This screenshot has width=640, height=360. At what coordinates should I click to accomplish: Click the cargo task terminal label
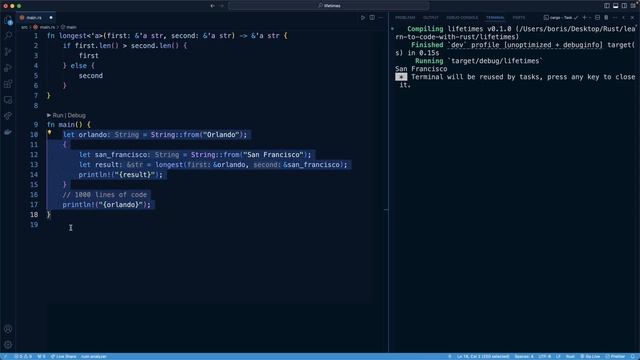click(561, 18)
